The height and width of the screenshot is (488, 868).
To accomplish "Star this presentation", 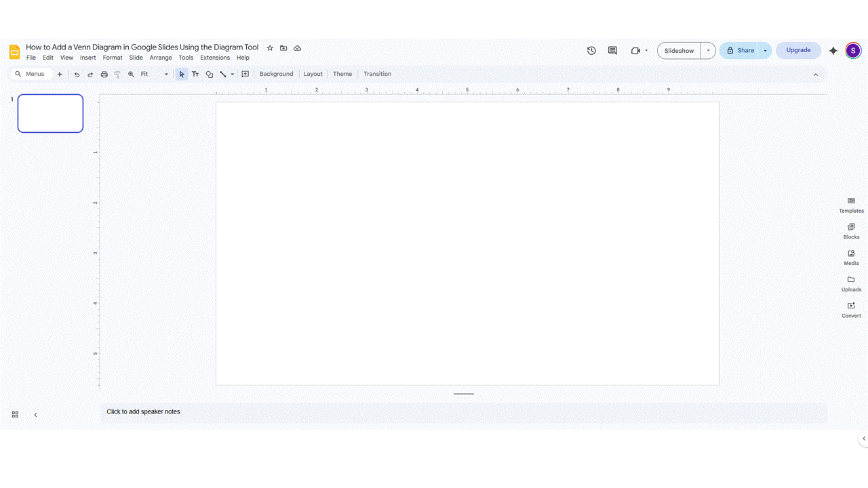I will 269,47.
